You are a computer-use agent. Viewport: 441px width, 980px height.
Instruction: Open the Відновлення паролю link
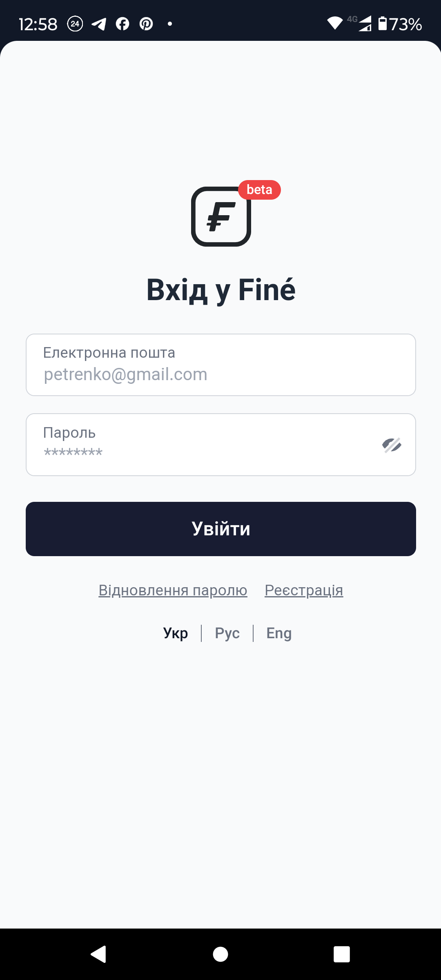(173, 590)
